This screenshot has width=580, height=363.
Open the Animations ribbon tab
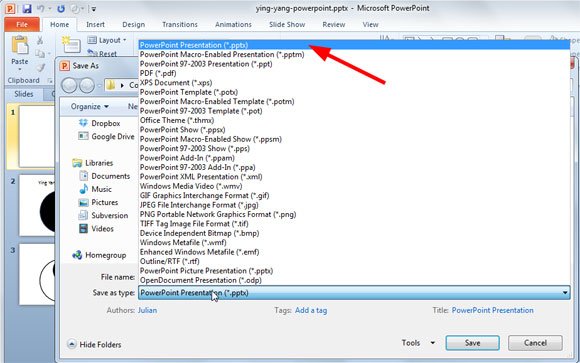pos(233,24)
